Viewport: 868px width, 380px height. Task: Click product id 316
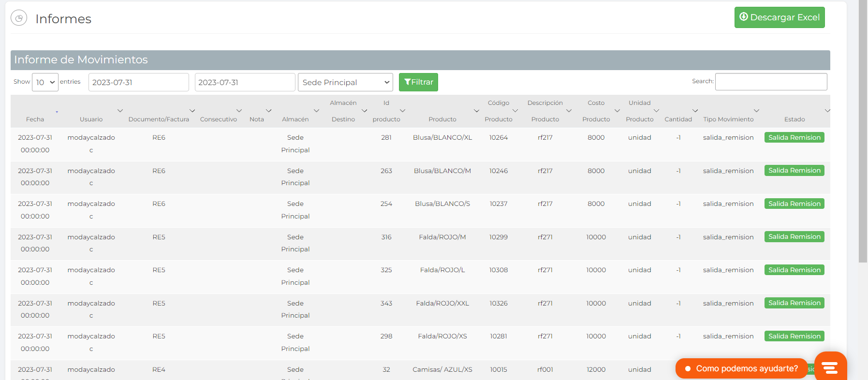pyautogui.click(x=386, y=237)
